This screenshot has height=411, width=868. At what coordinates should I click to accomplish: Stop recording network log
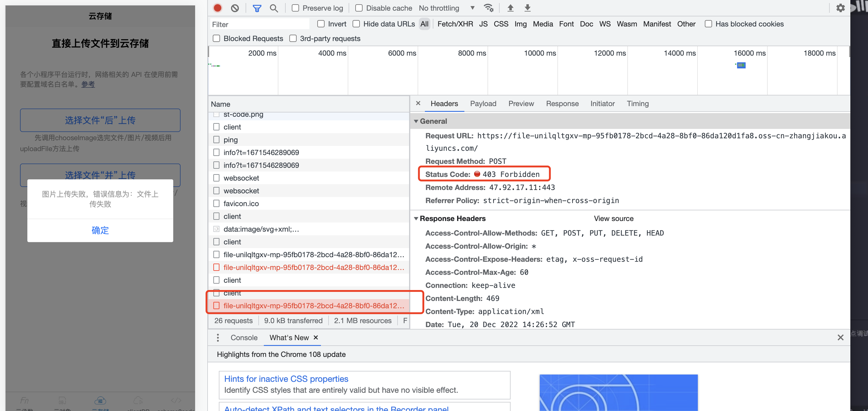(x=218, y=8)
